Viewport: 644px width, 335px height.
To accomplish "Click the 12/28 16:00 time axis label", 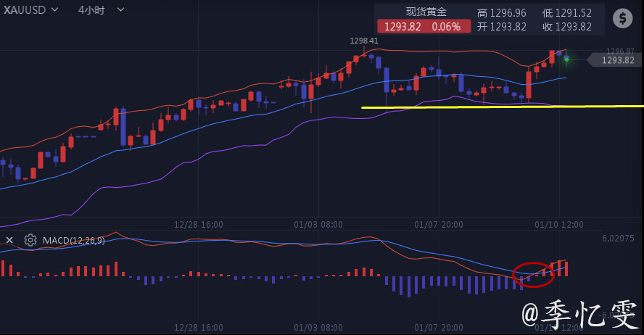I will coord(199,225).
